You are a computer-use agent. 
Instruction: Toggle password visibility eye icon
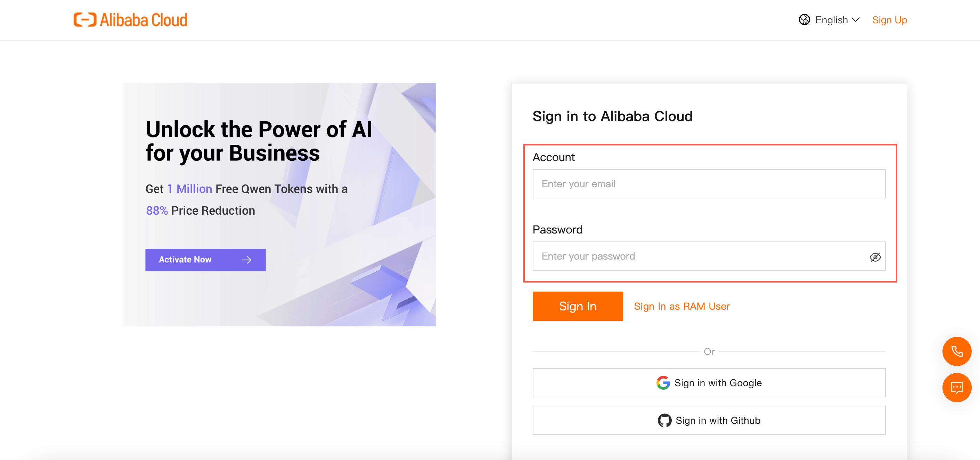click(x=875, y=257)
